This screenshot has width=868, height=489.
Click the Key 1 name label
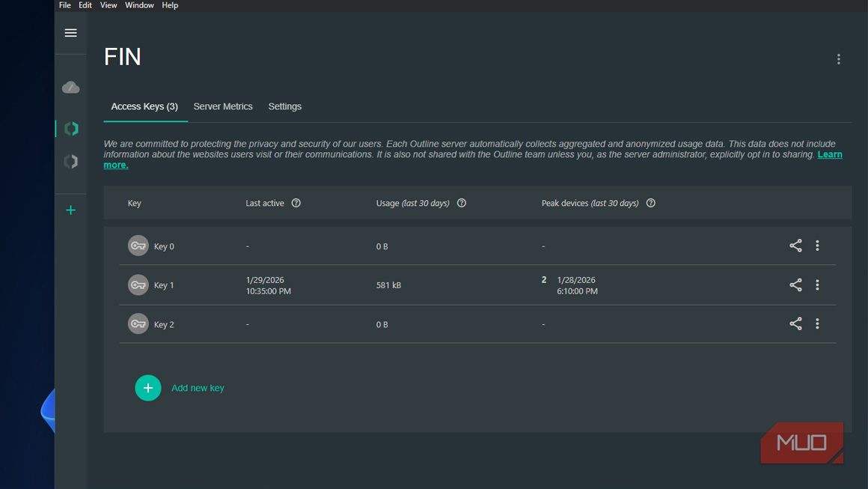click(x=164, y=285)
